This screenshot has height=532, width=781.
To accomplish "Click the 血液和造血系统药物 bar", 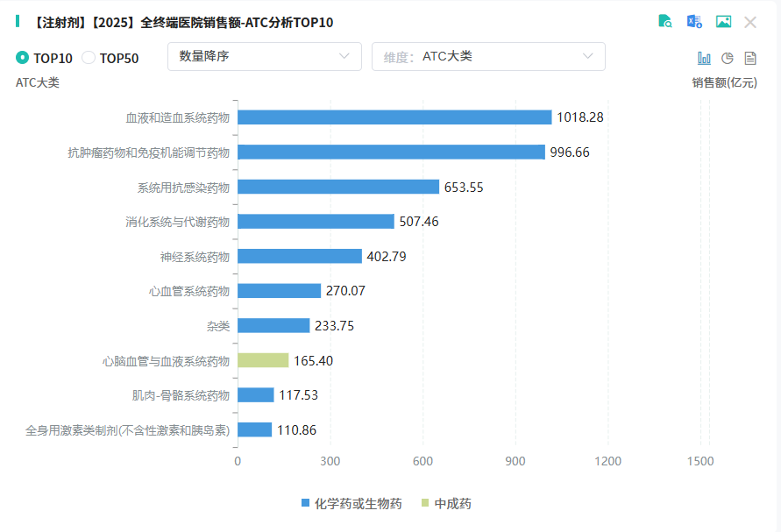I will [394, 117].
